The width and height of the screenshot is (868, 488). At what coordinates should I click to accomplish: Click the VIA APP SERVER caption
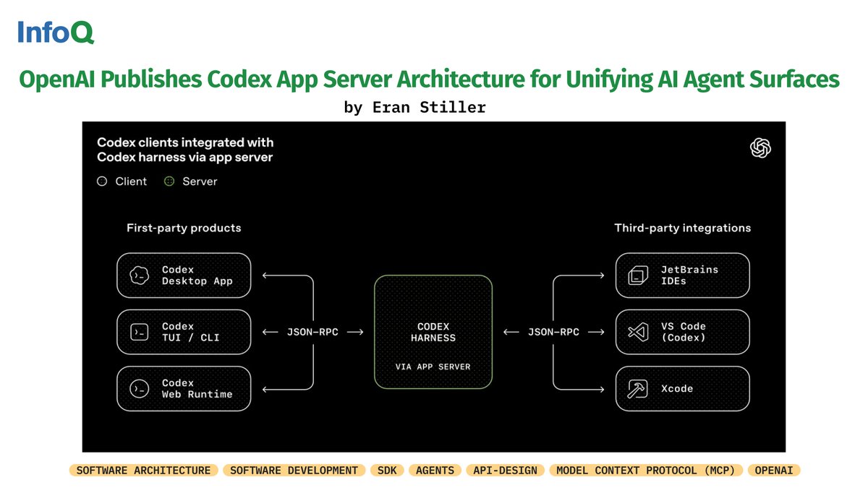pos(433,367)
